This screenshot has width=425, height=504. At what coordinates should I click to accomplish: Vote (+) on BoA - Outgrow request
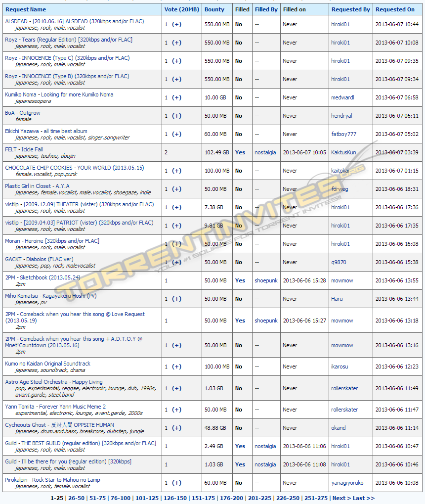[x=177, y=116]
